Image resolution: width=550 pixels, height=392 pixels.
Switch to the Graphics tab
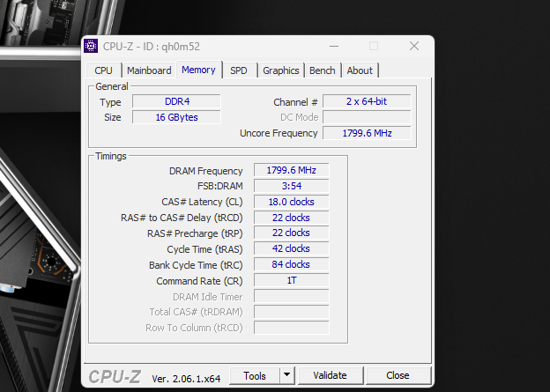tap(281, 70)
